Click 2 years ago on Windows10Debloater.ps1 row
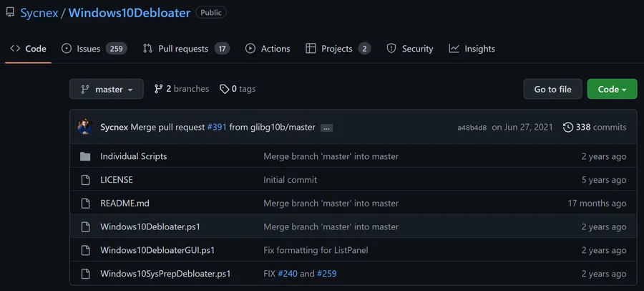The image size is (644, 291). (x=604, y=226)
